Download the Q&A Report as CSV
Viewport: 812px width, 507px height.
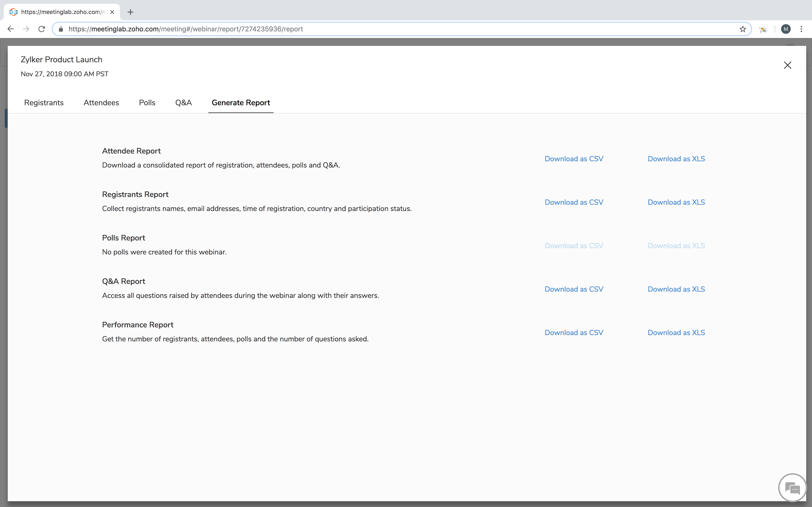tap(574, 289)
